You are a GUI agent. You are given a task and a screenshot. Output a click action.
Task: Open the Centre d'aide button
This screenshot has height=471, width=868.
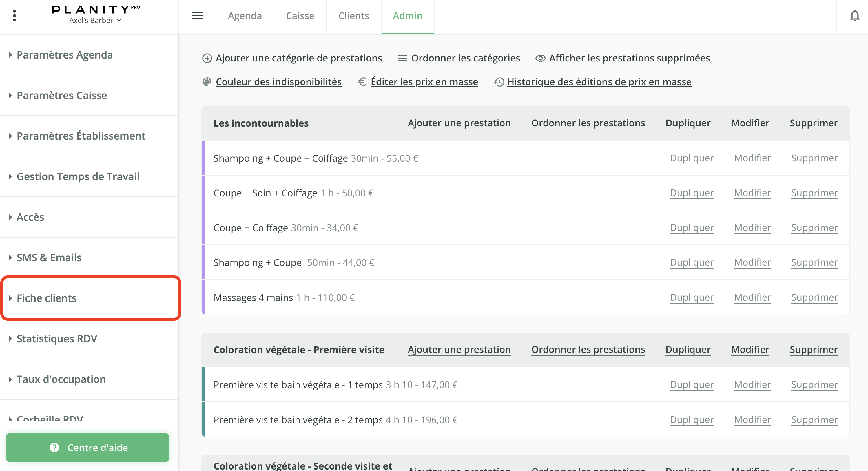pyautogui.click(x=87, y=448)
